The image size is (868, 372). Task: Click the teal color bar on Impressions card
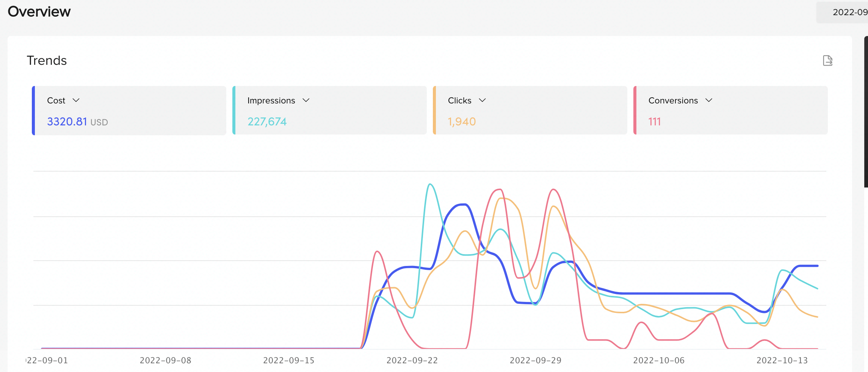pos(234,110)
